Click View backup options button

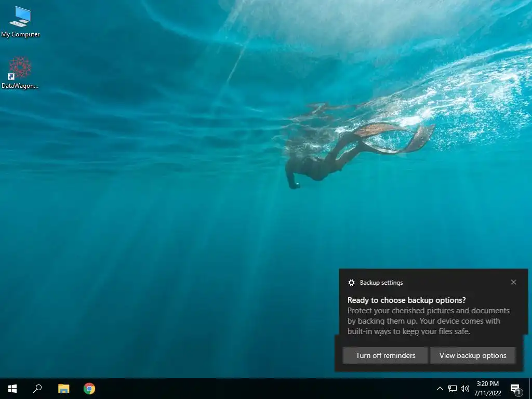(x=473, y=355)
